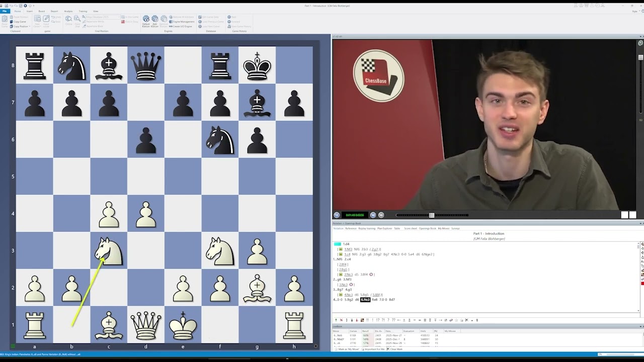Click the Forward button in Game History
Screen dimensions: 644x362
(x=234, y=22)
